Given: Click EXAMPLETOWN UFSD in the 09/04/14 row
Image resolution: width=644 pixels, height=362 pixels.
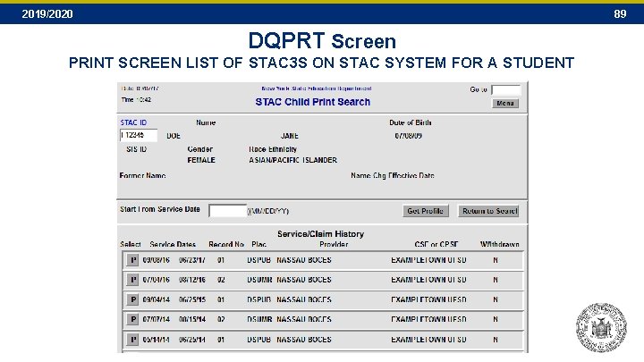Looking at the screenshot, I should (x=428, y=299).
